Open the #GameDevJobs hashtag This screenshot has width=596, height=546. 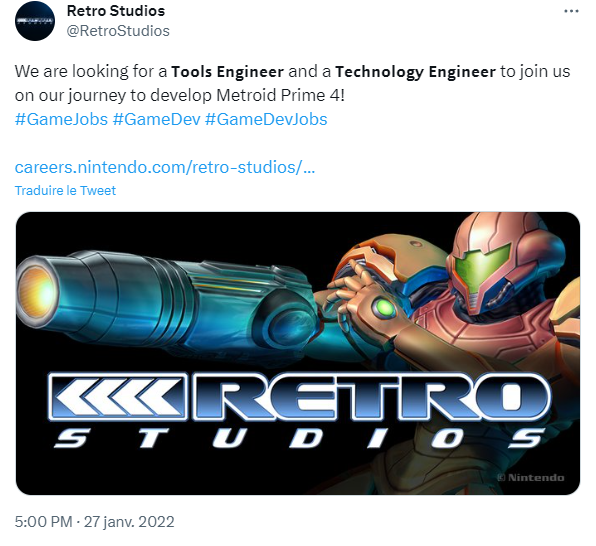tap(266, 119)
